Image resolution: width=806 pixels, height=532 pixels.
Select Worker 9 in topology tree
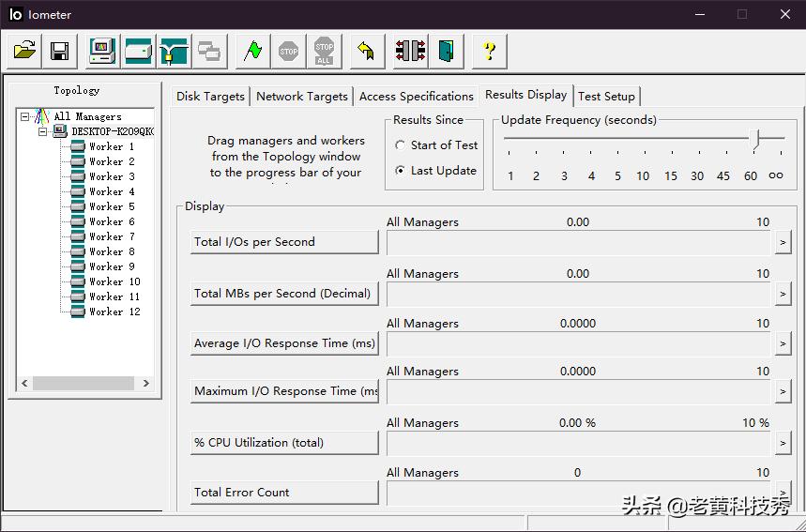pos(112,266)
